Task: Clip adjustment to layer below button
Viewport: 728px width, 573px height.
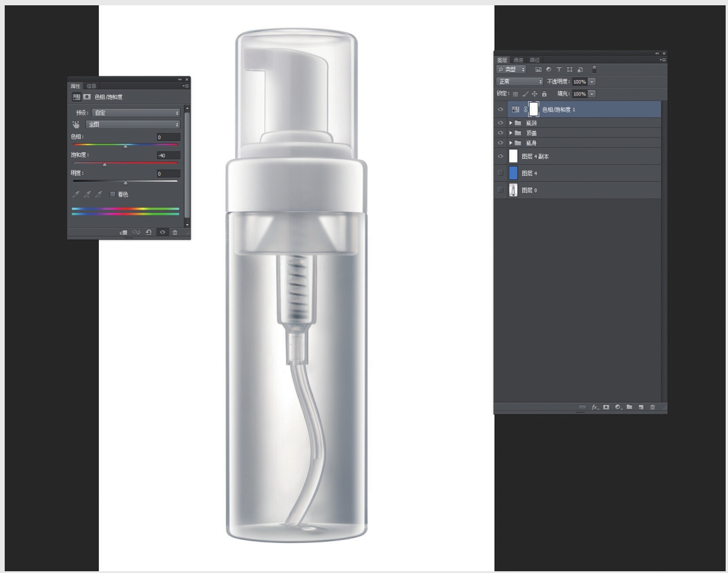Action: (123, 232)
